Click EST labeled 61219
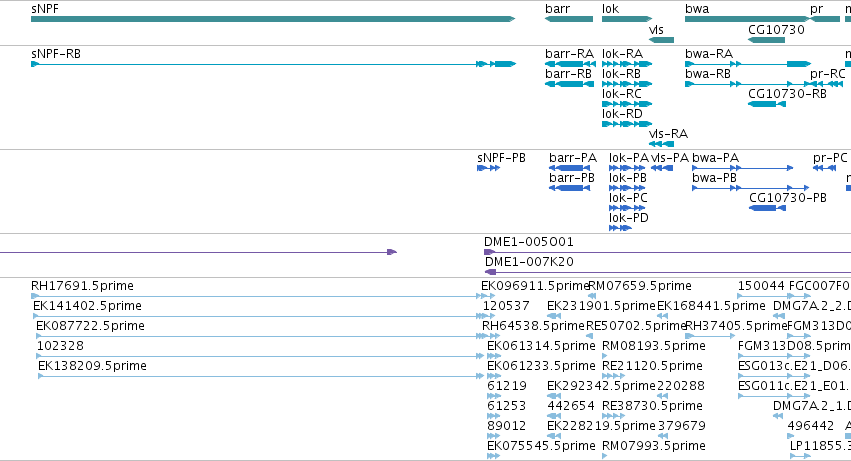Image resolution: width=851 pixels, height=461 pixels. click(507, 386)
